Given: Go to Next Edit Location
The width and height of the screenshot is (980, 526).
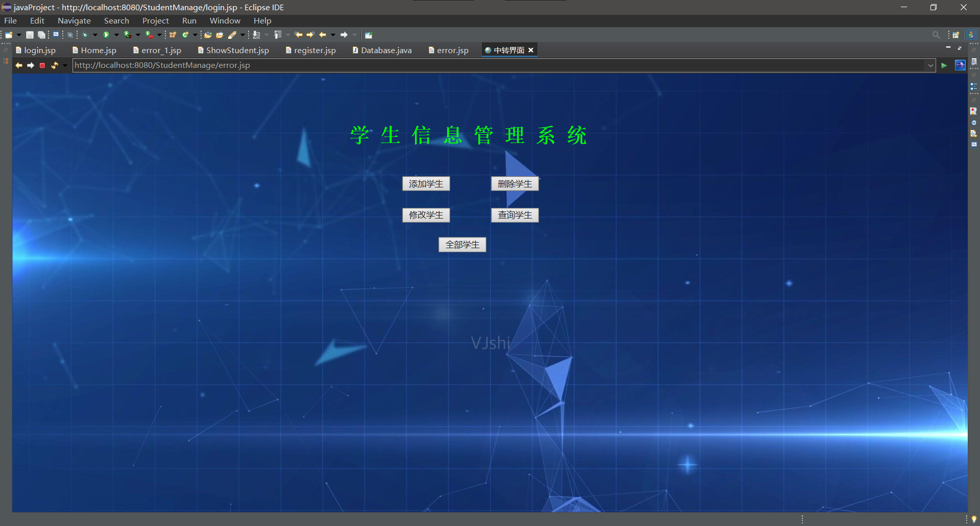Looking at the screenshot, I should click(310, 35).
